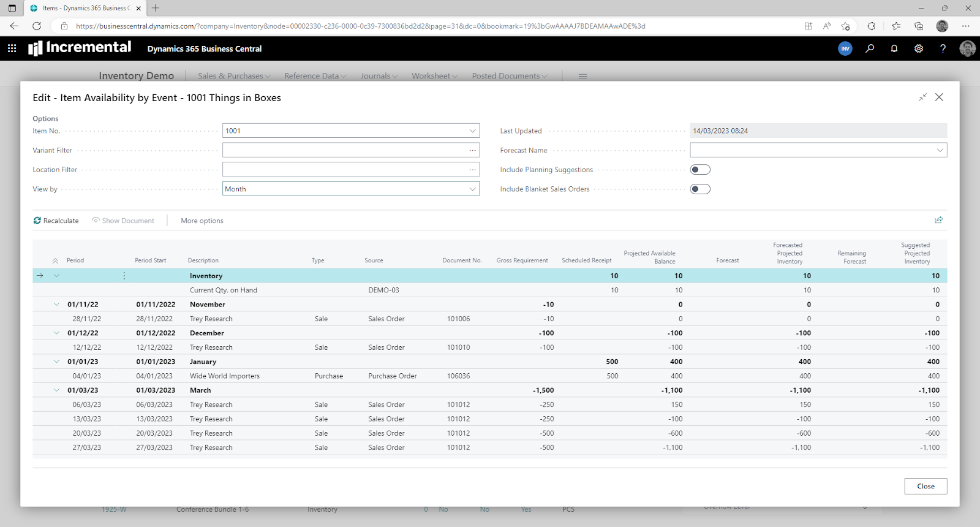Click the 27/03/23 period cell
Viewport: 980px width, 527px height.
(x=87, y=447)
